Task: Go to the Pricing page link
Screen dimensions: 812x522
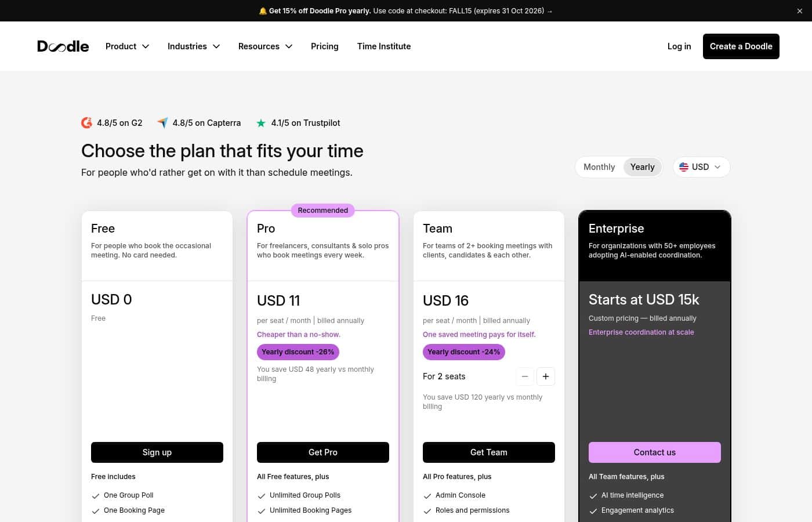Action: (325, 46)
